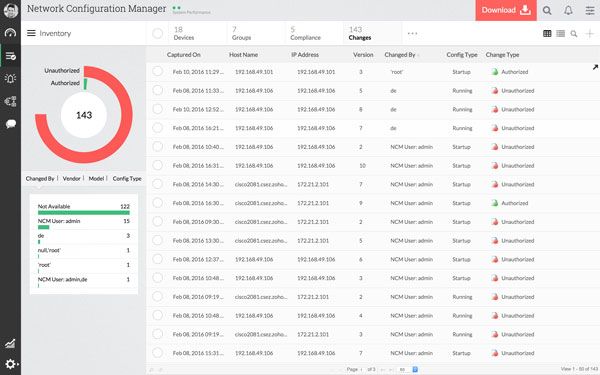Check the row with version 10

(x=157, y=165)
